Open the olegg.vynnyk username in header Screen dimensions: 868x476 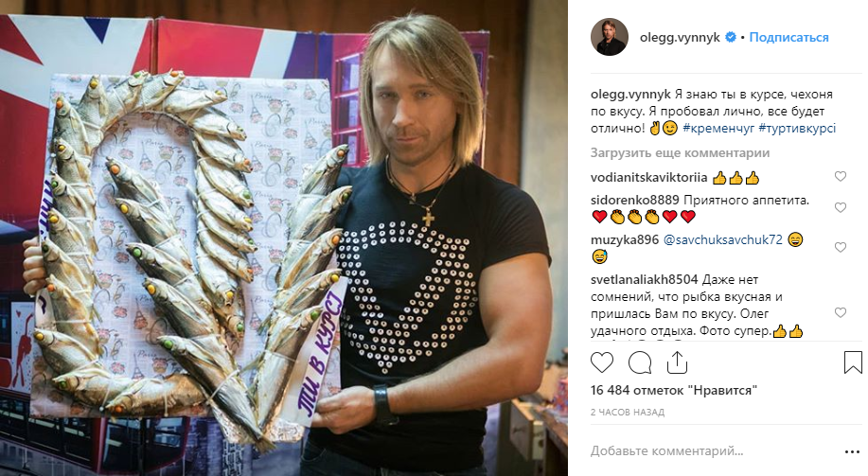(680, 37)
